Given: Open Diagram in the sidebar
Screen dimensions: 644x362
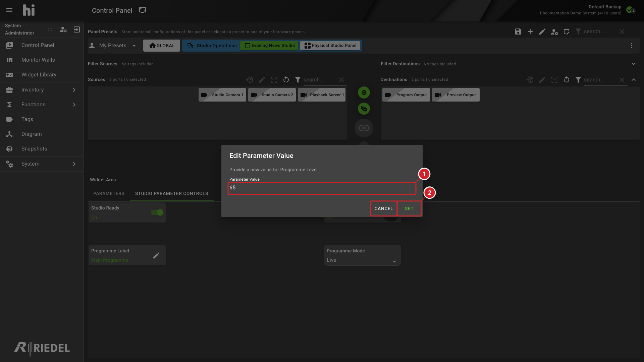Looking at the screenshot, I should 42,134.
